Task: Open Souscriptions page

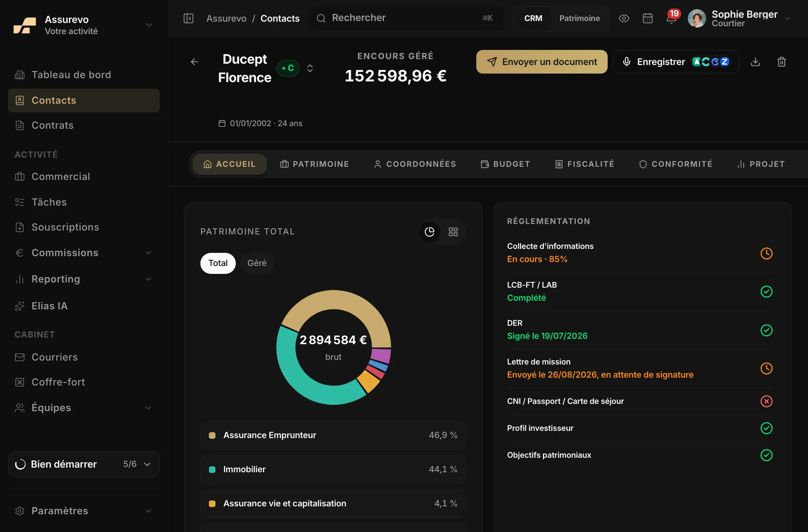Action: click(x=83, y=227)
